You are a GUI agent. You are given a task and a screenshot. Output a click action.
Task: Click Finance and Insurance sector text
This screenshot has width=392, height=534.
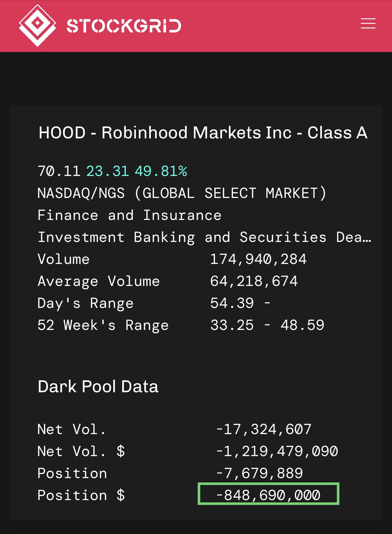click(x=129, y=215)
